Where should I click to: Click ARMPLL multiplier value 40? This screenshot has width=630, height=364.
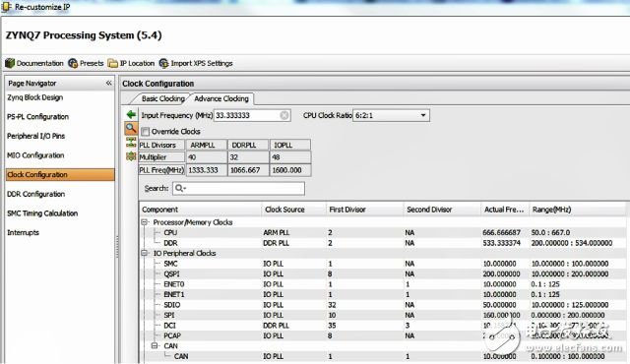206,157
